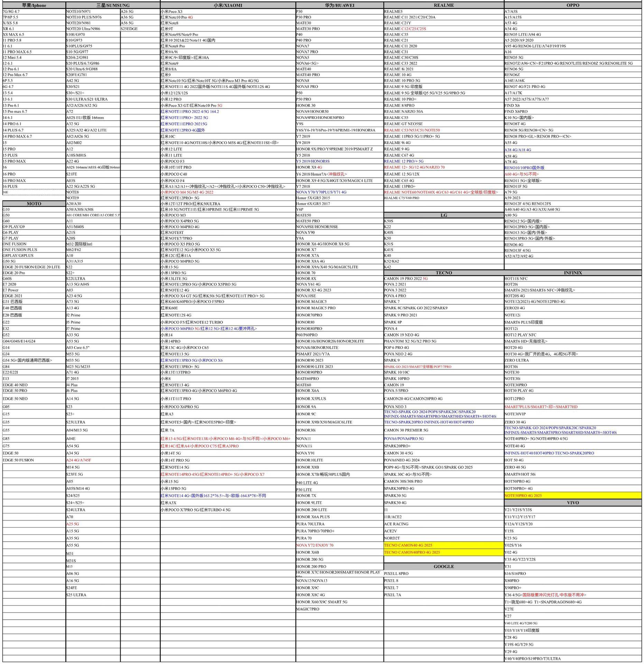This screenshot has width=644, height=664.
Task: Select the 'PIXEL 7A' cell
Action: pyautogui.click(x=444, y=595)
